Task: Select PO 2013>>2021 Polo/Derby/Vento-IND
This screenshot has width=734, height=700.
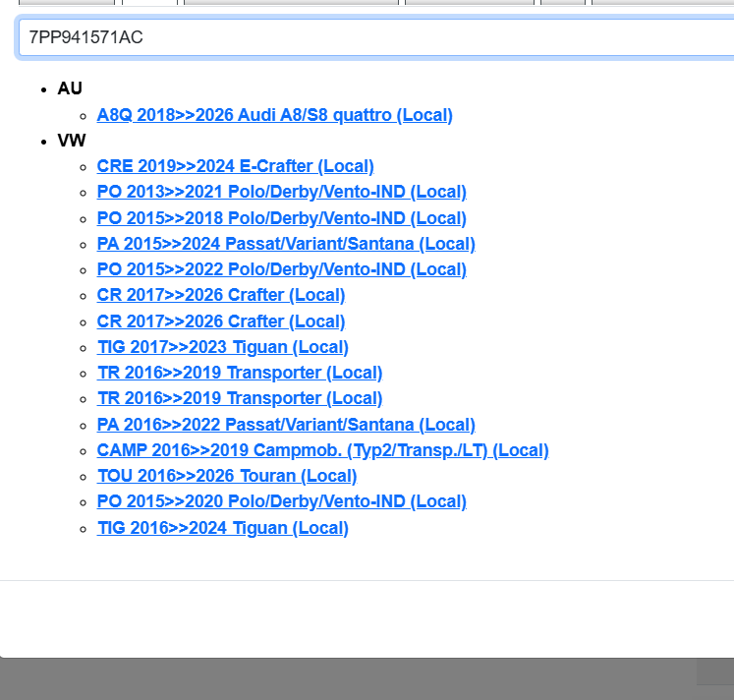Action: (x=281, y=192)
